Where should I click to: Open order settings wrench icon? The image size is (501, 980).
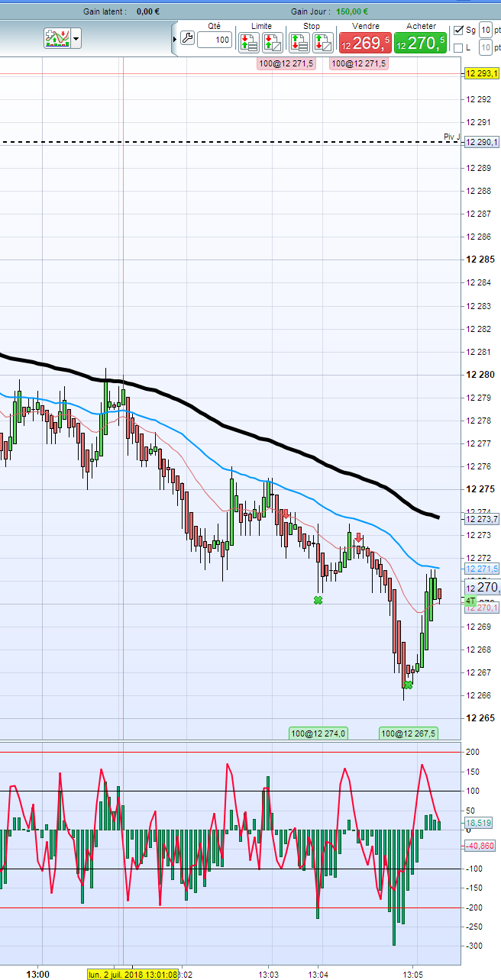tap(187, 39)
